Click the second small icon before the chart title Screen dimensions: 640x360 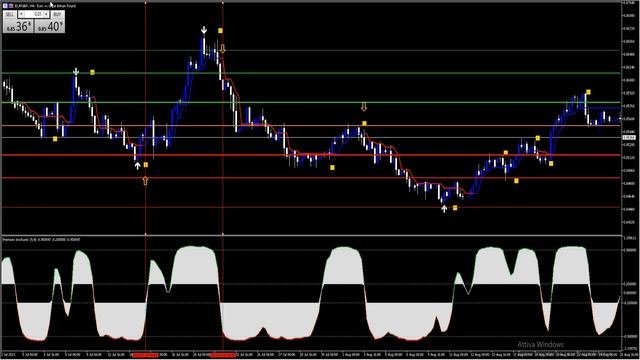[x=11, y=6]
